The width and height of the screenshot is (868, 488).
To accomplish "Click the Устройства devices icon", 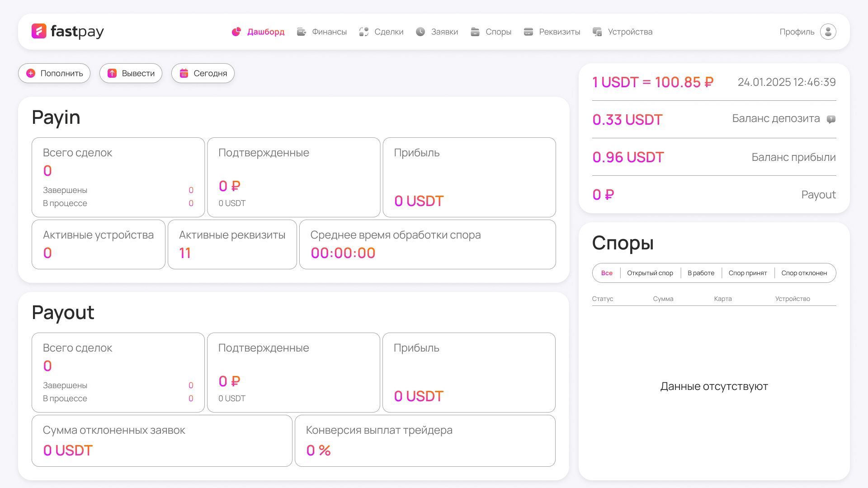I will pyautogui.click(x=597, y=32).
